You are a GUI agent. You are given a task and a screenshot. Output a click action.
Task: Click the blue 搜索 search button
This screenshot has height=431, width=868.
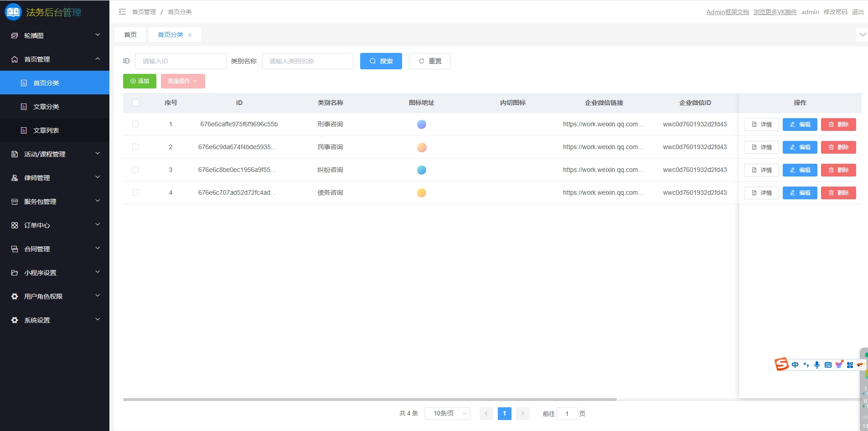381,61
